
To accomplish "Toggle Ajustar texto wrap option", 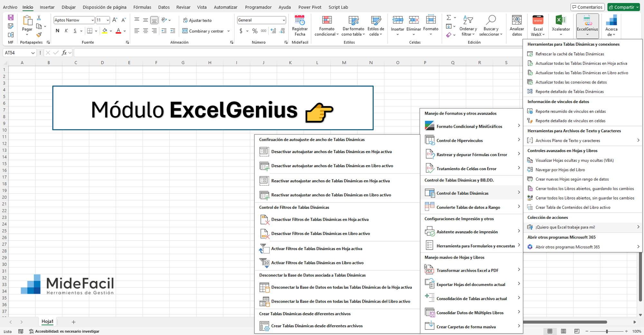I will [x=197, y=20].
